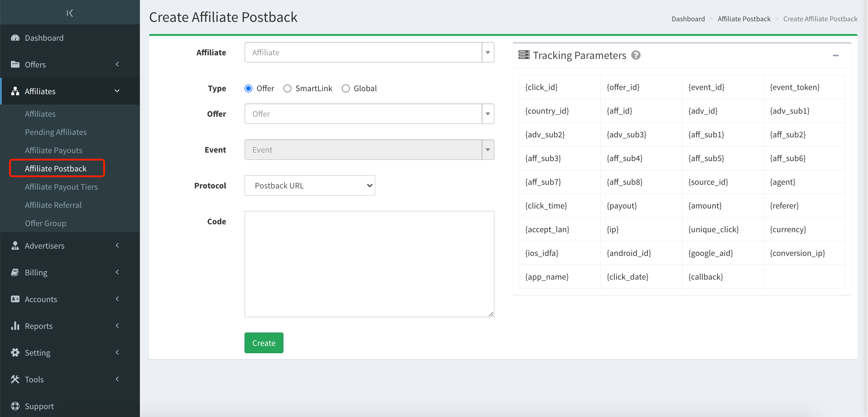Click the {ip} tracking parameter
Viewport: 868px width, 417px height.
click(x=613, y=229)
